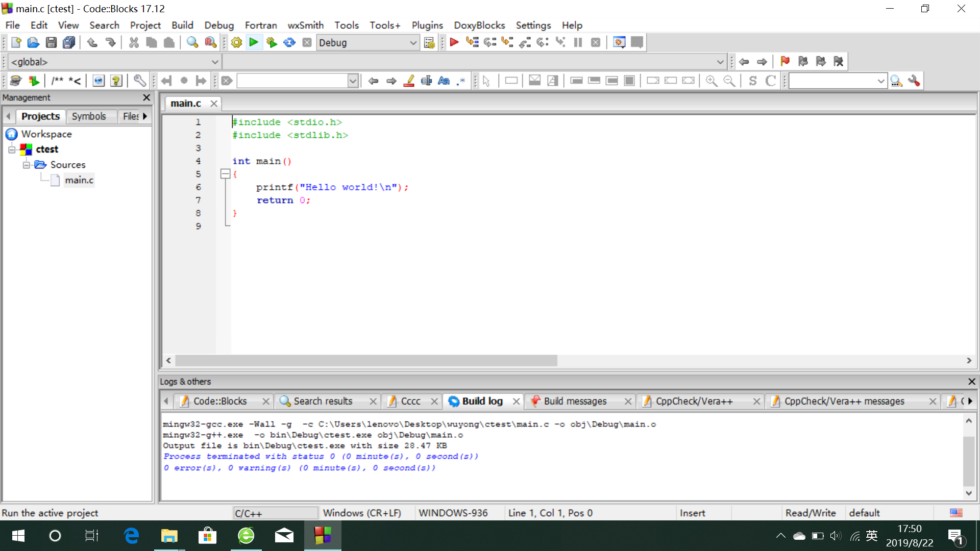Click the incremental search input field
This screenshot has width=980, height=551.
[292, 81]
